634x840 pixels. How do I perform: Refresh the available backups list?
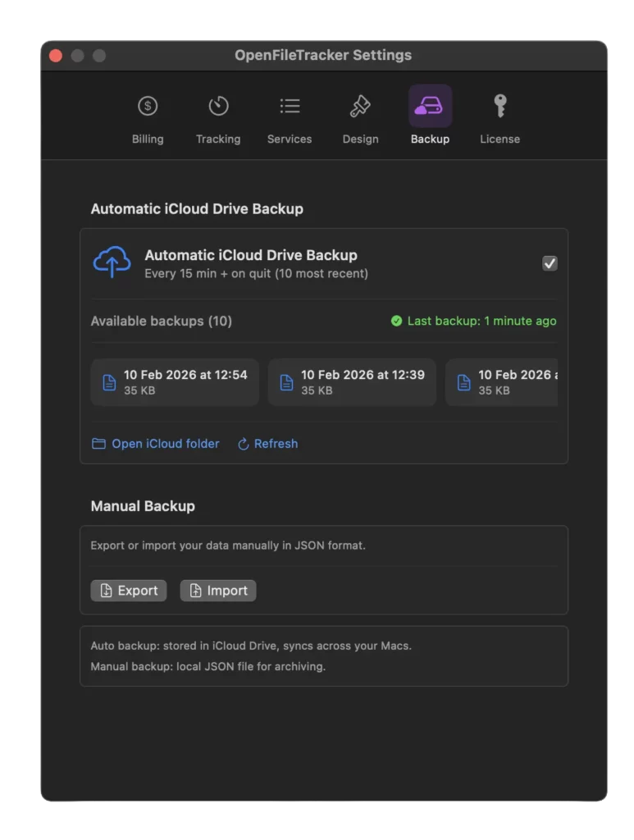point(267,444)
